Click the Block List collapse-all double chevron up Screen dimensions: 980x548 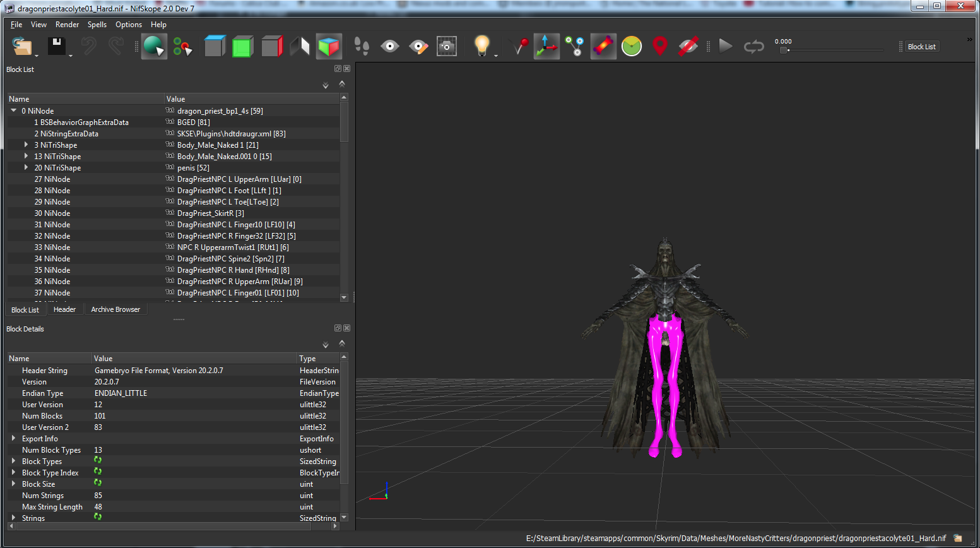click(342, 83)
